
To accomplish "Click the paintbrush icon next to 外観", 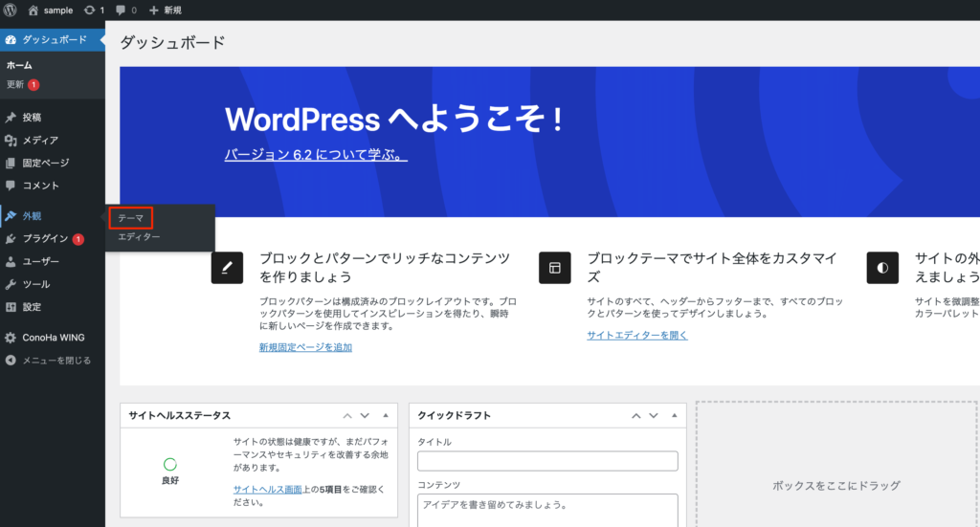I will coord(11,216).
